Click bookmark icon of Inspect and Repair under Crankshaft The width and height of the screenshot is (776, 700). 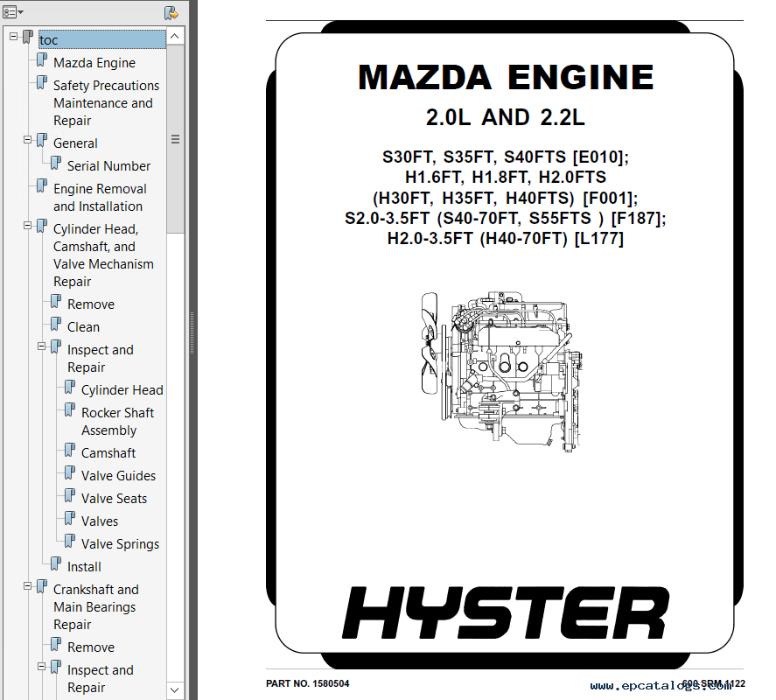click(x=56, y=668)
